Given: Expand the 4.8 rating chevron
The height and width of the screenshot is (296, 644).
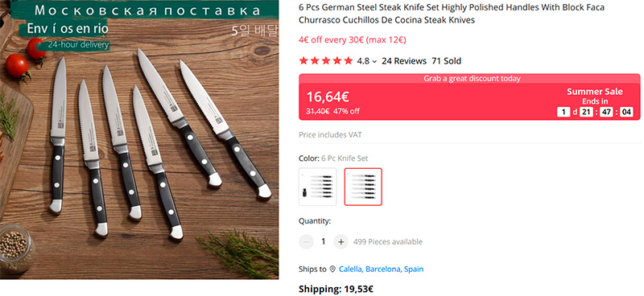Looking at the screenshot, I should coord(374,62).
